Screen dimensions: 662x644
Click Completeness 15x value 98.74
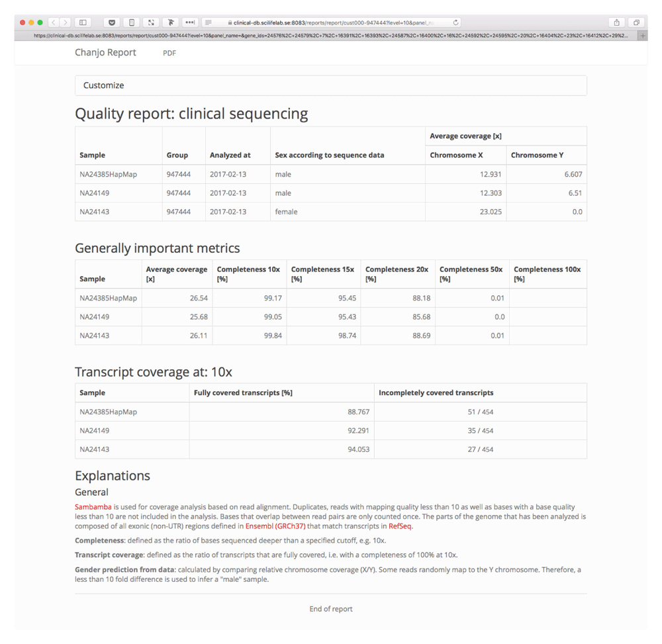(x=347, y=336)
